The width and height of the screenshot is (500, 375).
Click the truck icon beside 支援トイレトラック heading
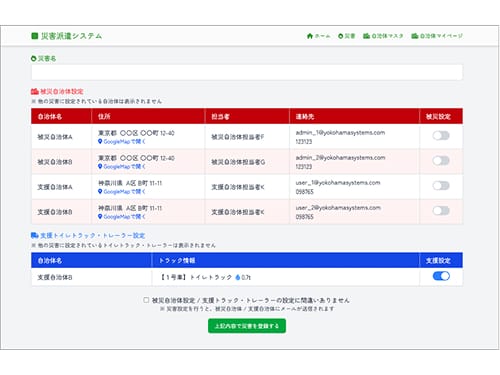pos(35,235)
